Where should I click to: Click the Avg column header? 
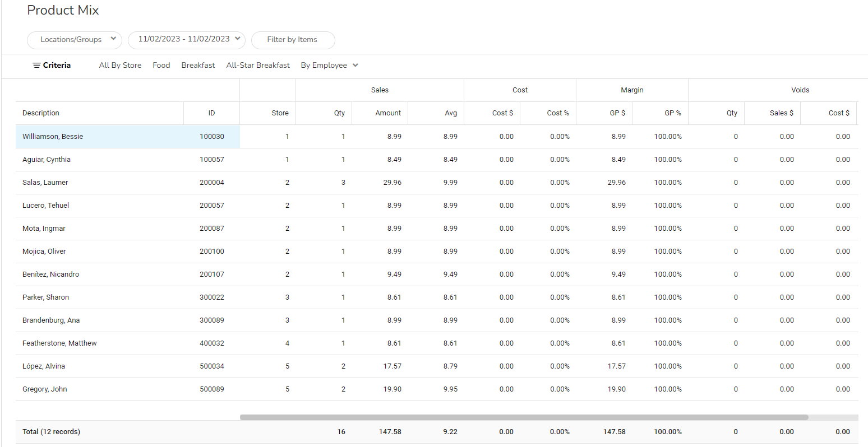(x=451, y=113)
